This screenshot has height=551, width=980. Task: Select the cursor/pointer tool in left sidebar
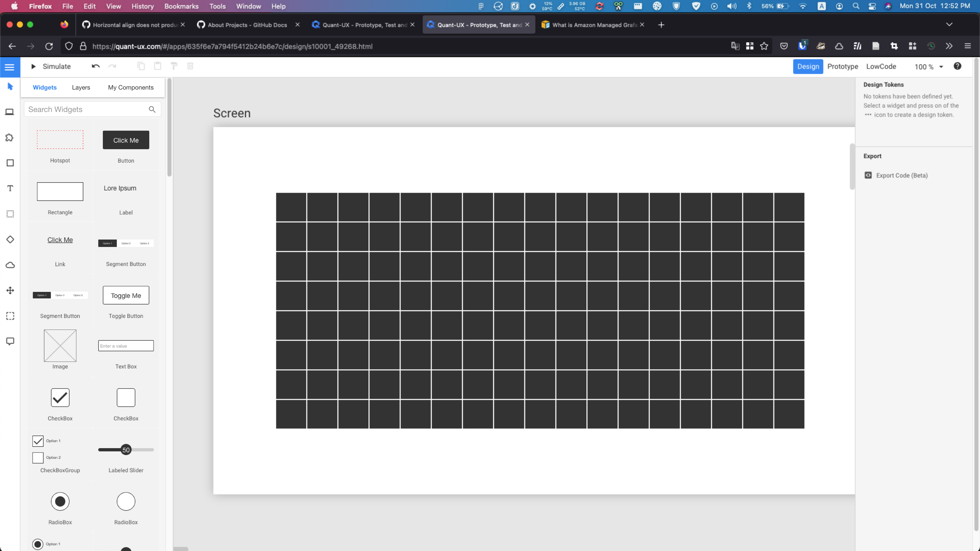click(10, 87)
